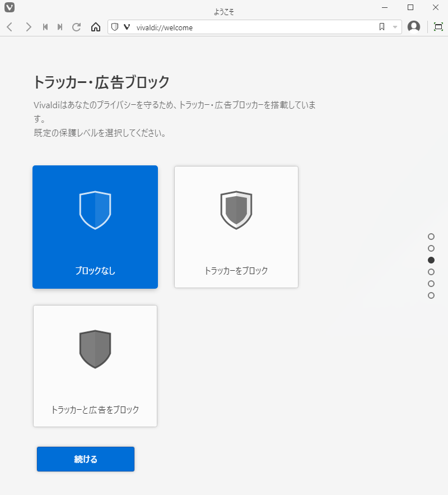Image resolution: width=448 pixels, height=495 pixels.
Task: Open the shield content blocker icon in address bar
Action: pyautogui.click(x=115, y=27)
